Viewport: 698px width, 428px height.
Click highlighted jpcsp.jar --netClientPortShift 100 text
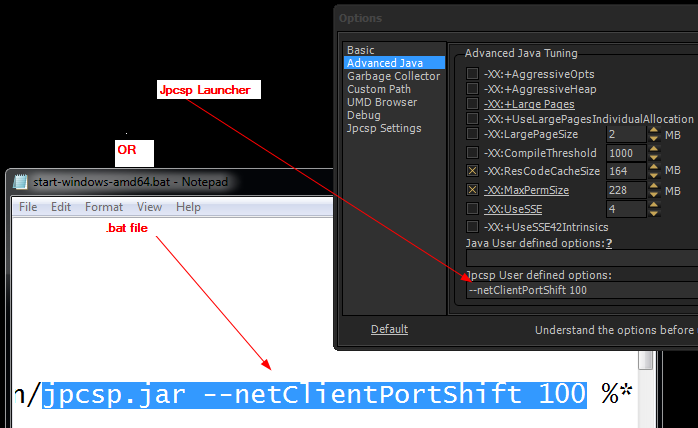[314, 395]
